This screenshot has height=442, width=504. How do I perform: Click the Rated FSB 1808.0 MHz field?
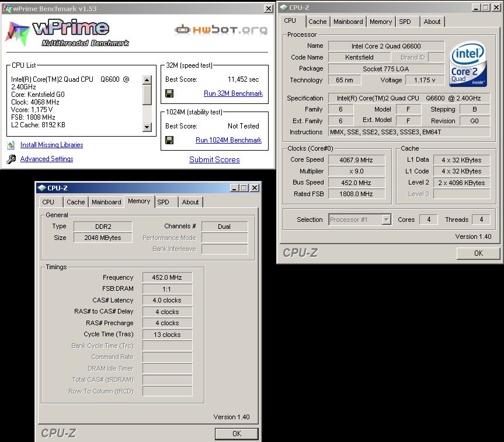pos(356,194)
